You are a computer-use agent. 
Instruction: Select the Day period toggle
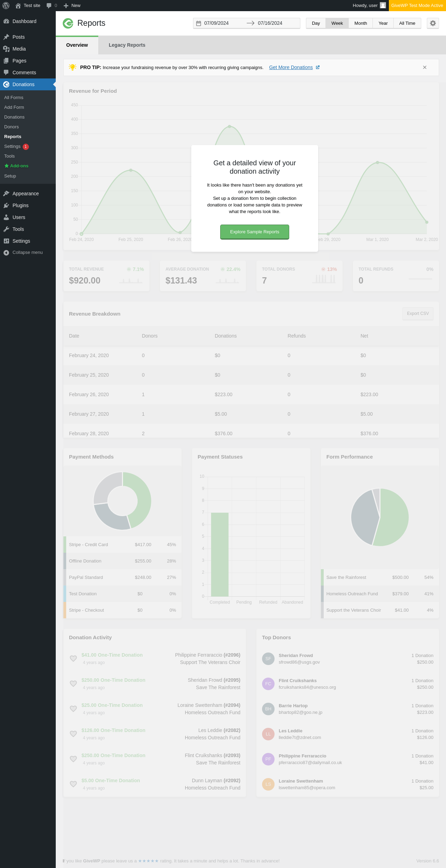pyautogui.click(x=316, y=23)
